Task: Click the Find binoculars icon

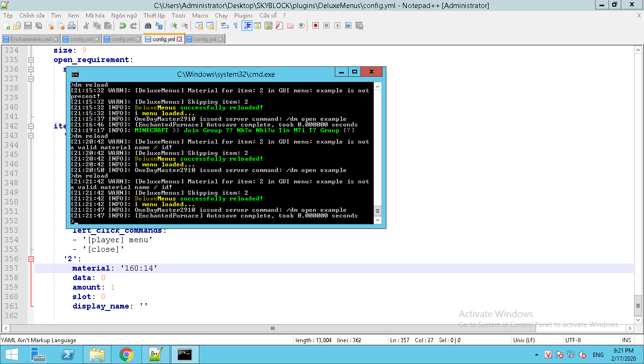Action: [148, 26]
